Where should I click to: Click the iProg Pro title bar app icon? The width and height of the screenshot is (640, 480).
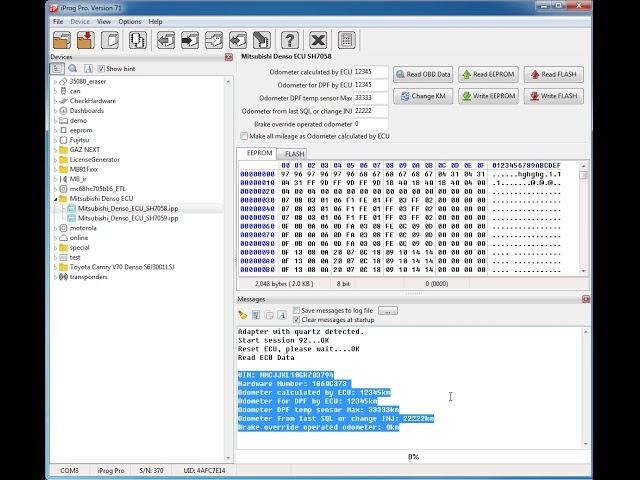click(53, 8)
